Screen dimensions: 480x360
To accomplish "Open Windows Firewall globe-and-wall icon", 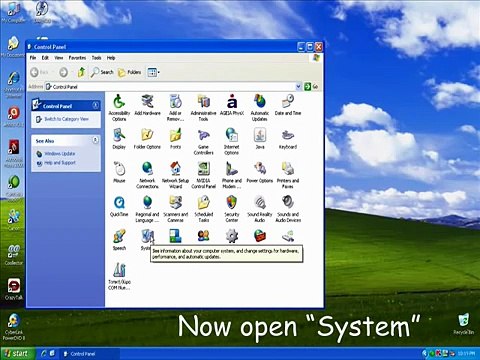I will pos(260,236).
